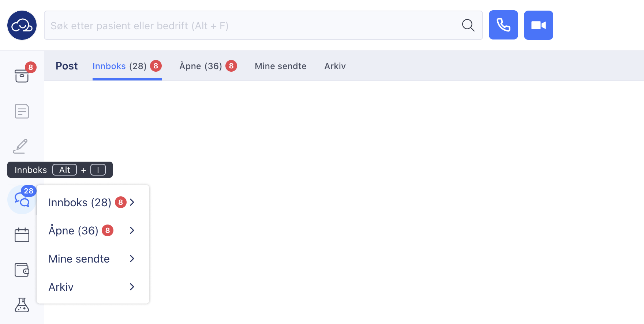
Task: Expand the Mine sendte flyout chevron
Action: point(132,259)
